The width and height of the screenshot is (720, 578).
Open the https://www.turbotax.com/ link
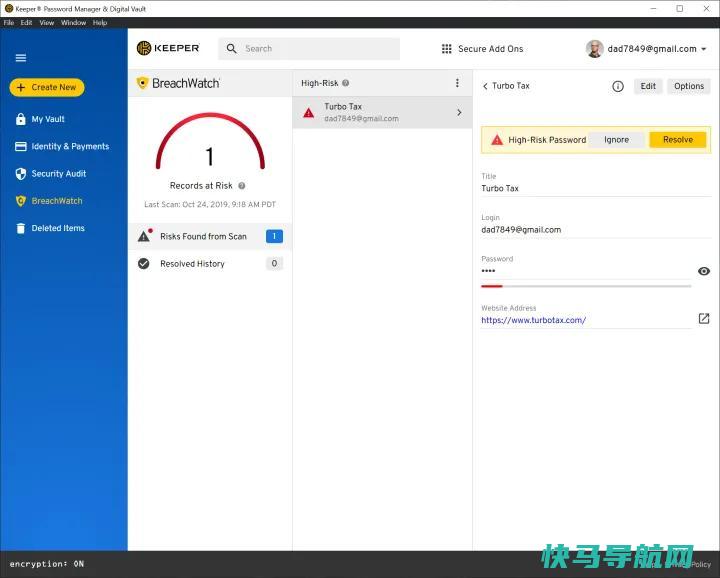534,320
